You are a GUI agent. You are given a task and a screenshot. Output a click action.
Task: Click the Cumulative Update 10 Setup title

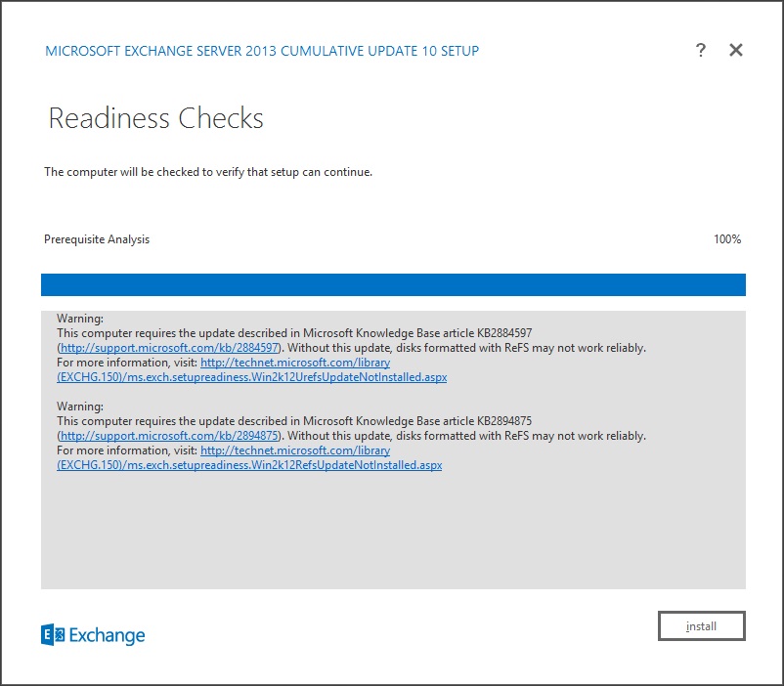(x=262, y=51)
